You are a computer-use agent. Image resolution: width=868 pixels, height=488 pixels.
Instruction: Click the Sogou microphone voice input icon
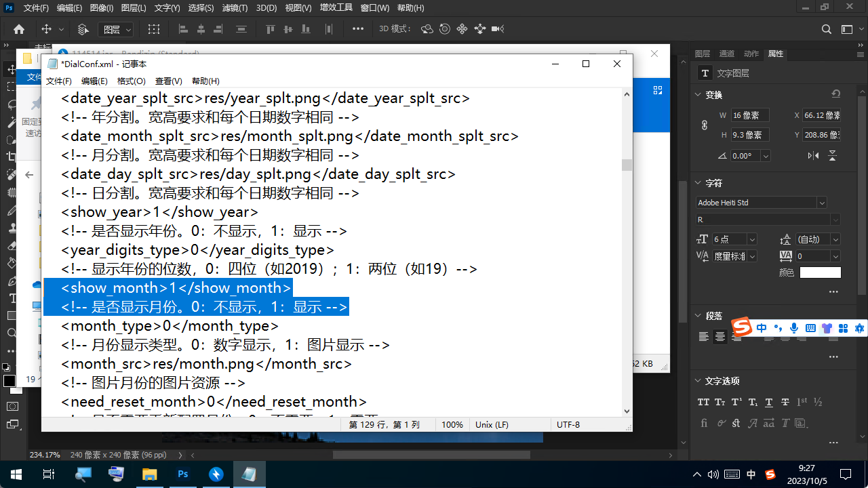point(793,328)
